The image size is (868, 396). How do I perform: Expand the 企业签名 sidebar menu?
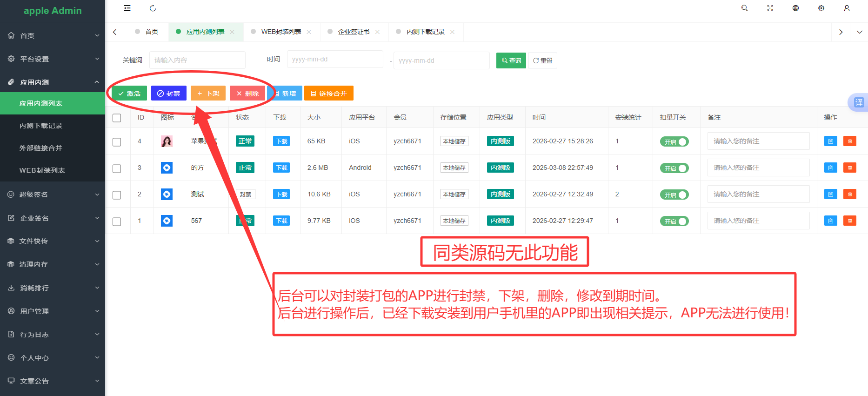(53, 218)
